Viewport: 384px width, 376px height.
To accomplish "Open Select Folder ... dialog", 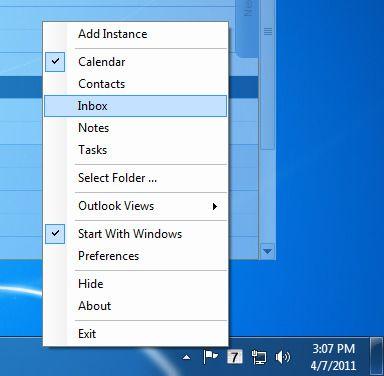I will tap(136, 178).
